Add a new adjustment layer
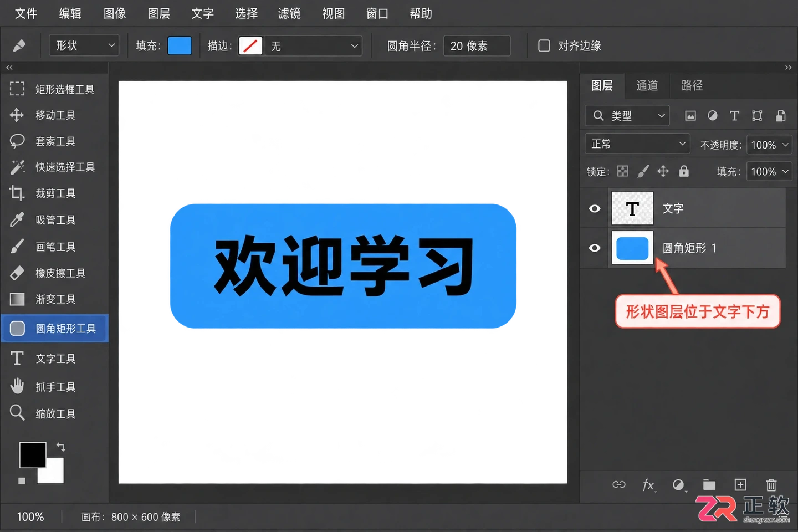Image resolution: width=798 pixels, height=532 pixels. (x=679, y=485)
